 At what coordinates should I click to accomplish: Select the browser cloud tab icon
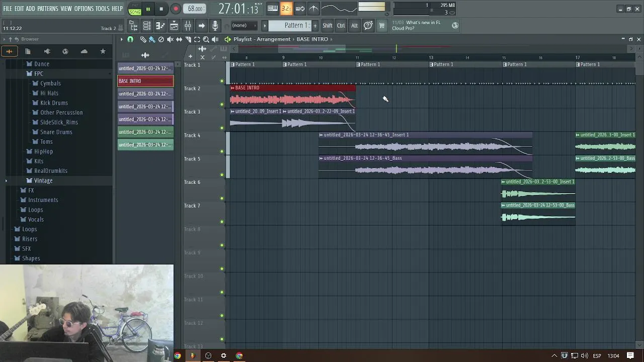pyautogui.click(x=84, y=51)
